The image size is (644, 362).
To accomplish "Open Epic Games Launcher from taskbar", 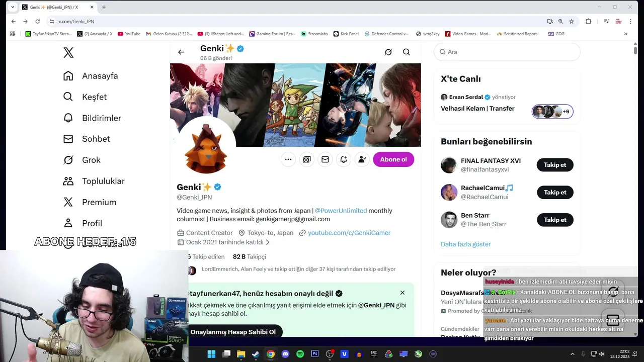I will (x=374, y=354).
